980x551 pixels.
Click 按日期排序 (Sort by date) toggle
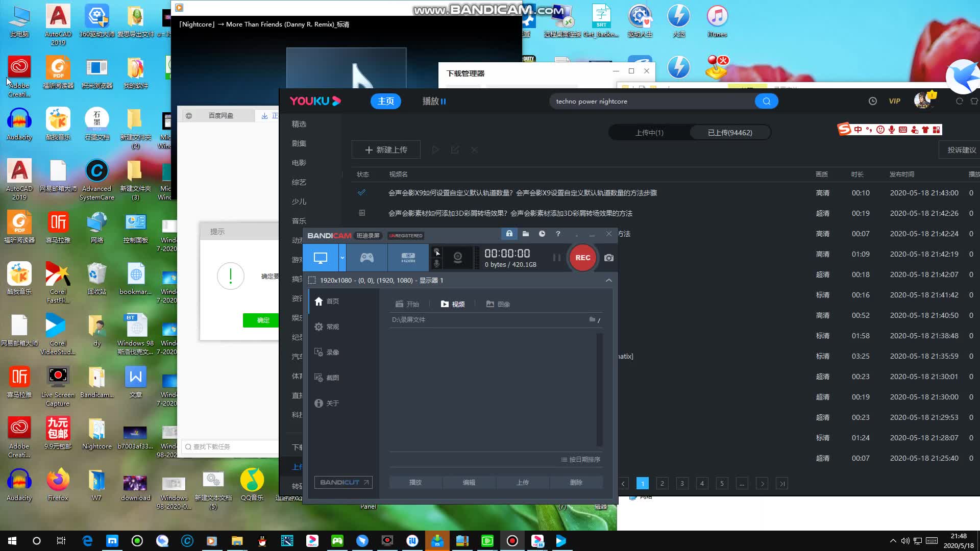[581, 459]
